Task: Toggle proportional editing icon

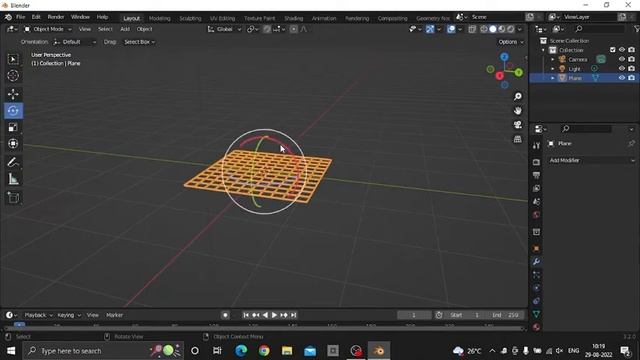Action: [293, 29]
